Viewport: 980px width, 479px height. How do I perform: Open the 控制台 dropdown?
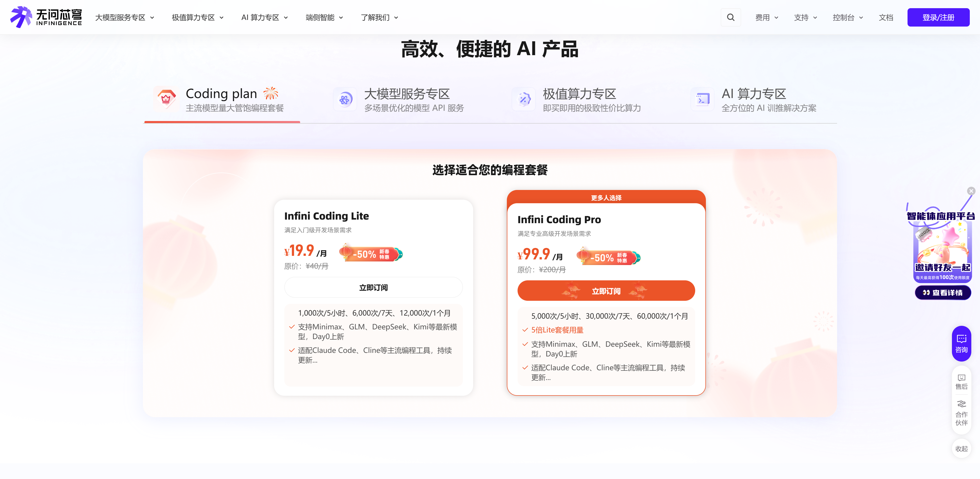click(x=848, y=18)
